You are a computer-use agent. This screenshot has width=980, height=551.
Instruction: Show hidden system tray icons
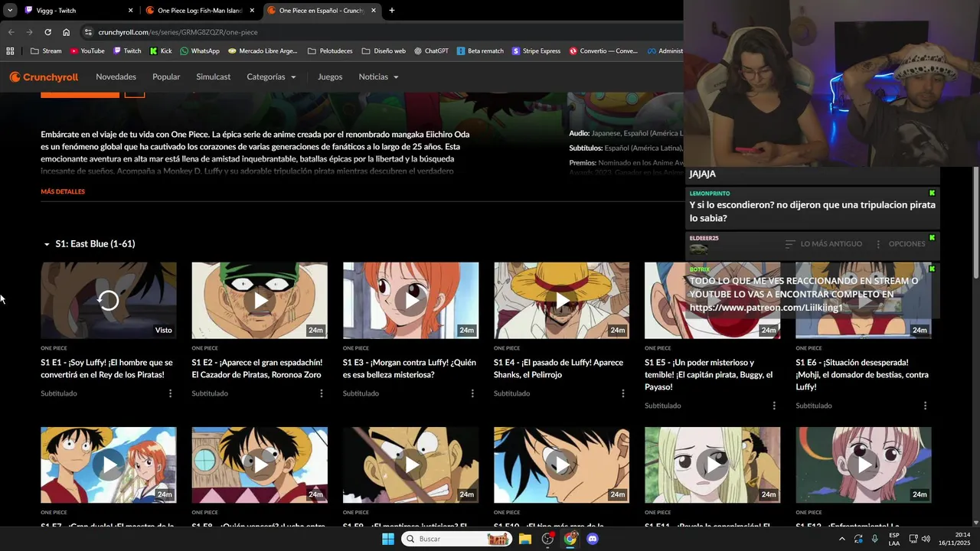click(842, 539)
